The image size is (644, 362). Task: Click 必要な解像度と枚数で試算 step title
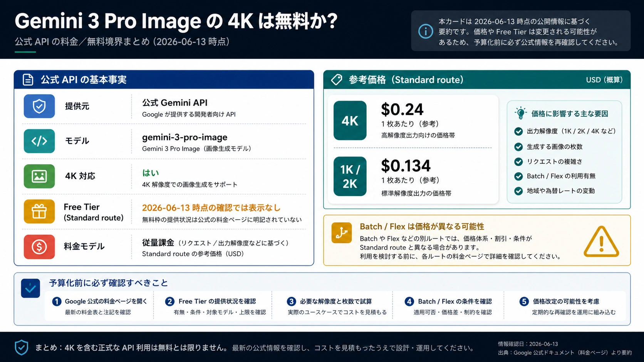click(x=336, y=301)
